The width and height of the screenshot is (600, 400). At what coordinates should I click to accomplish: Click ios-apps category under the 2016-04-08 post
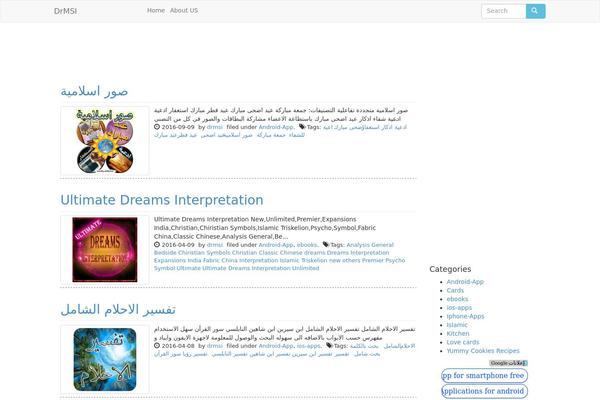click(x=308, y=346)
